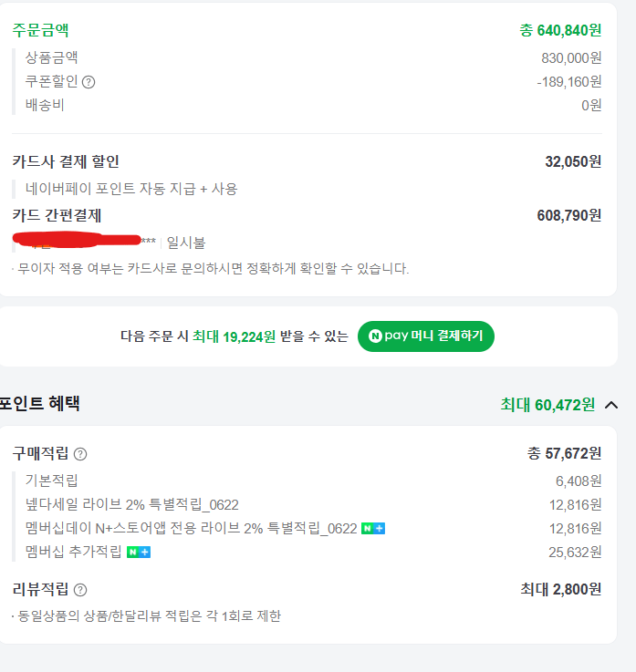Open the 리뷰적립 help question icon
636x672 pixels.
coord(80,590)
